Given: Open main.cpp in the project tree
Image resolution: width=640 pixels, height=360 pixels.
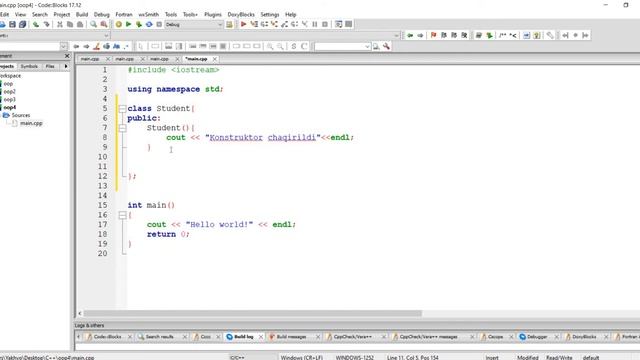Looking at the screenshot, I should (x=31, y=123).
